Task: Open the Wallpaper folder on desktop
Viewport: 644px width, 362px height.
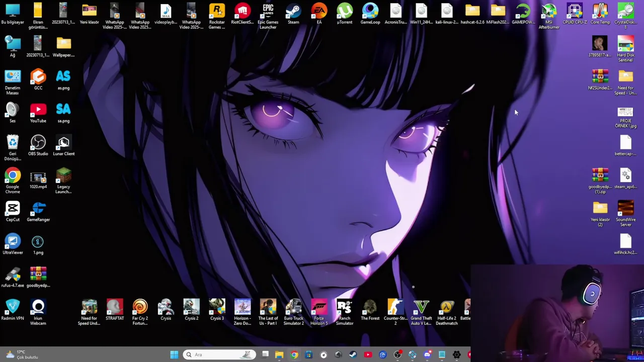Action: (x=63, y=47)
